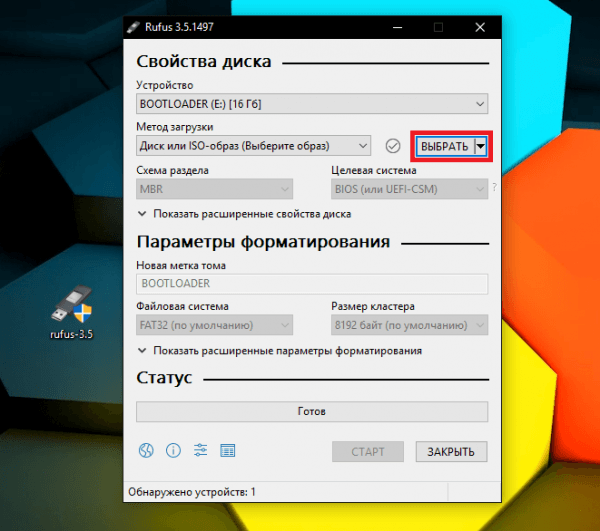Open the Файловая система FAT32 dropdown
The image size is (600, 531).
214,325
